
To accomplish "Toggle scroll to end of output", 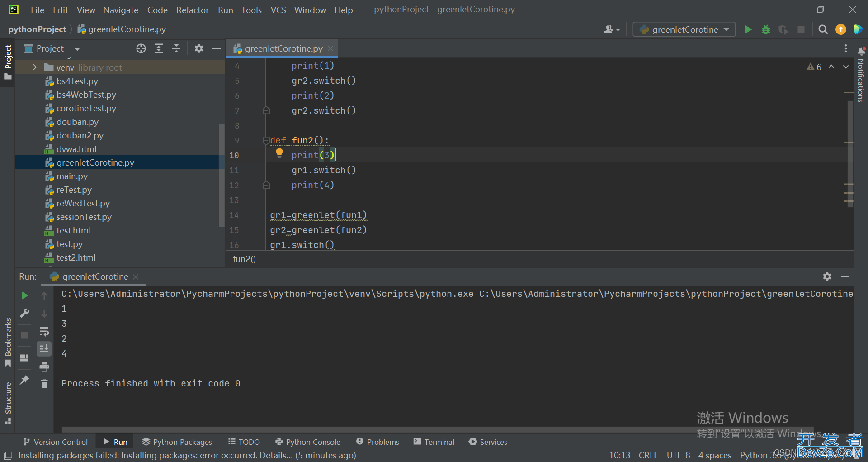I will pyautogui.click(x=44, y=349).
